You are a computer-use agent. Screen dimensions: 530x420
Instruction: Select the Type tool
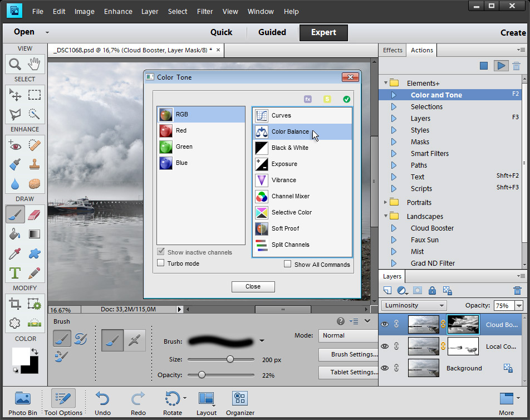[x=15, y=273]
